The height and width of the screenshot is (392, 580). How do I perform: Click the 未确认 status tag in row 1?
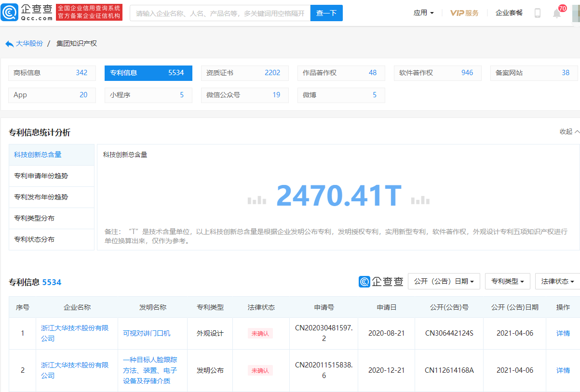pos(260,333)
